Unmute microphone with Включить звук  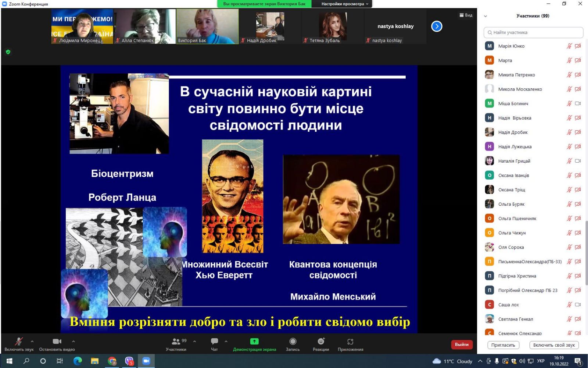pos(19,342)
